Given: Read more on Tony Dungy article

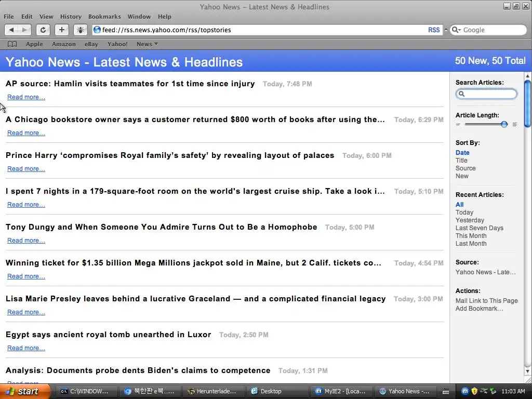Looking at the screenshot, I should pyautogui.click(x=26, y=241).
